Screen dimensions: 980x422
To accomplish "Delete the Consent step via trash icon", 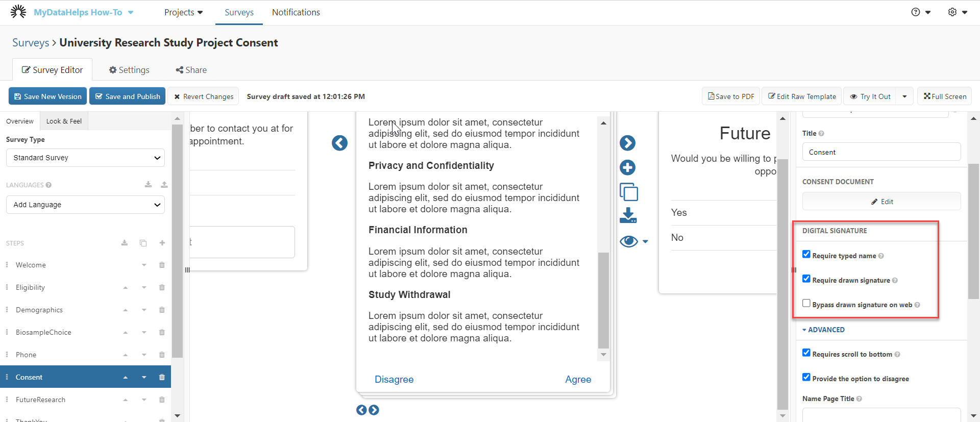I will click(162, 377).
